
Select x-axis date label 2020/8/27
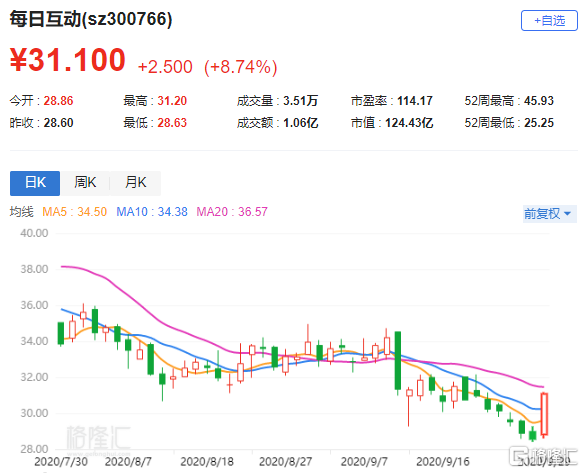[x=285, y=462]
